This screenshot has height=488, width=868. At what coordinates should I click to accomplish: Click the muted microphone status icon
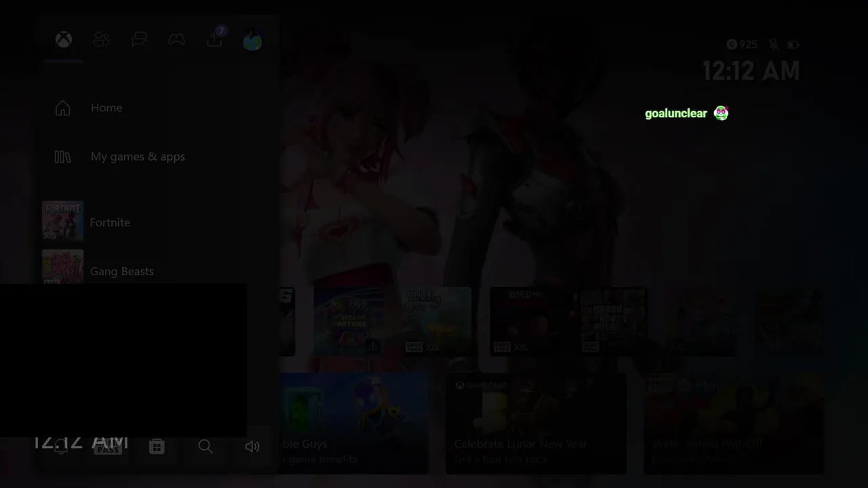[x=774, y=45]
